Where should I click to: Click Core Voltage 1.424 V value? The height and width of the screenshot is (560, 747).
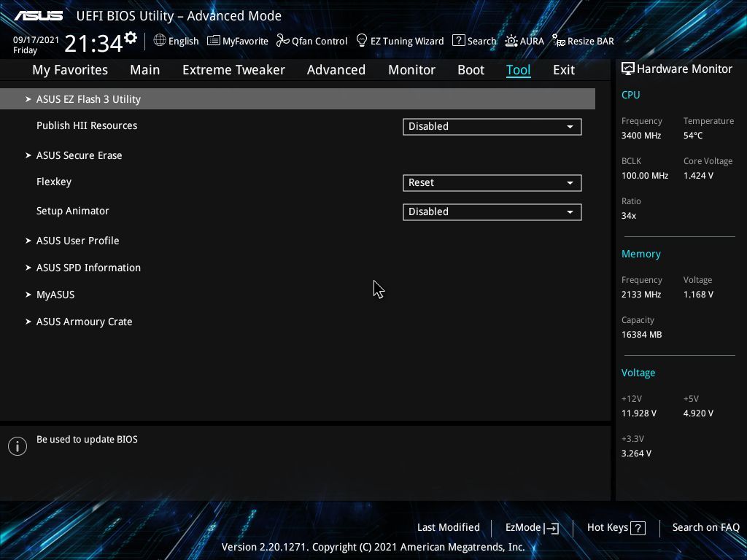pos(698,176)
